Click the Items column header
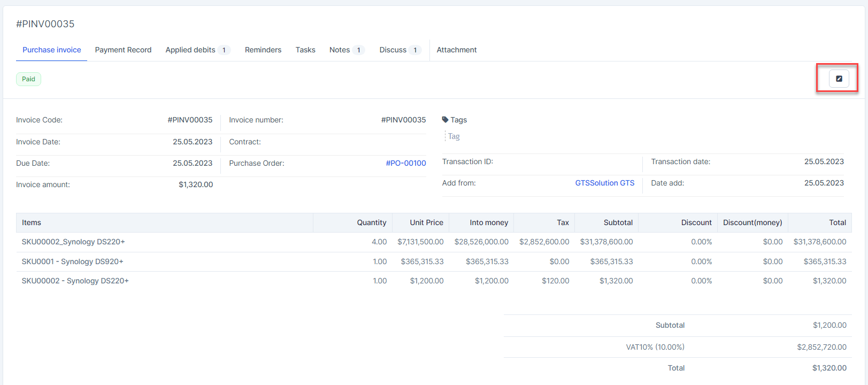This screenshot has width=868, height=385. tap(32, 222)
